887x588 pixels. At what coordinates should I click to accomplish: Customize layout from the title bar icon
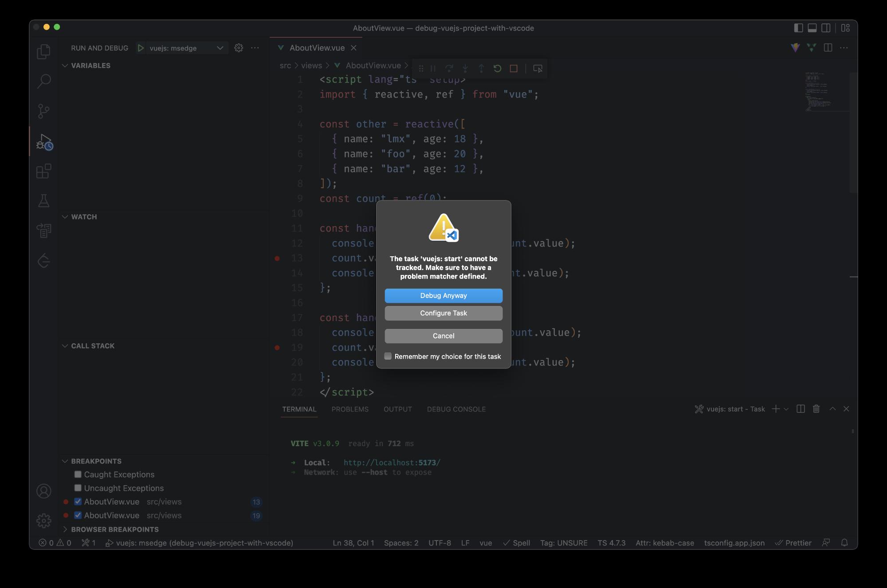(x=845, y=28)
